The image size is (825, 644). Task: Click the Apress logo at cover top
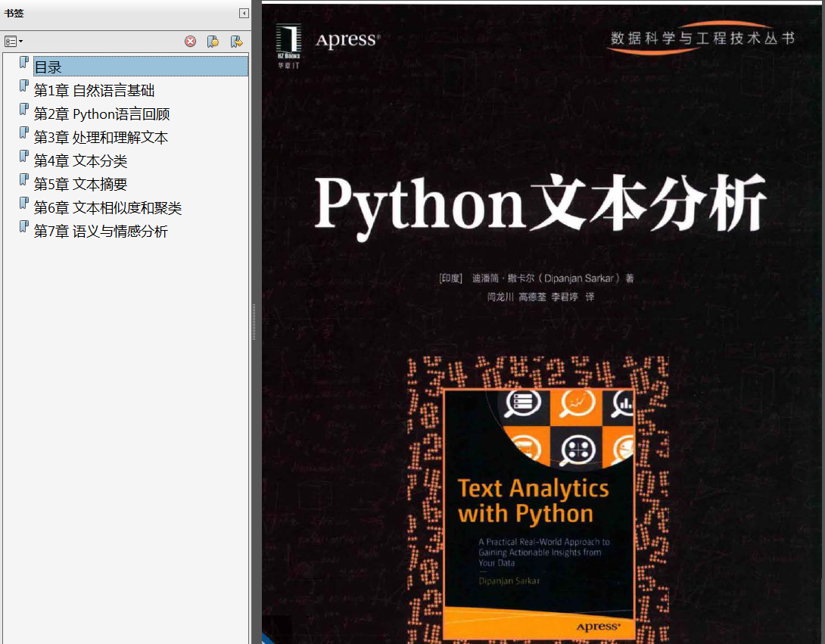click(347, 40)
